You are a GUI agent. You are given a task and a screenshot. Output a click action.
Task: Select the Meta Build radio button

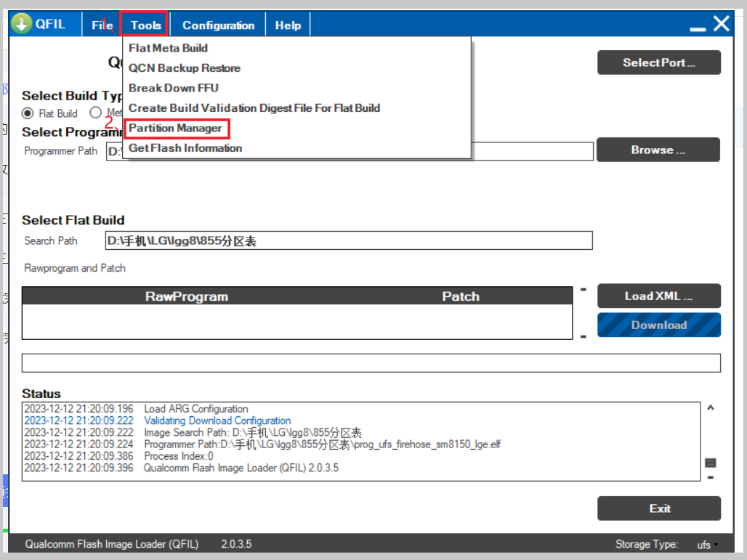click(x=95, y=113)
